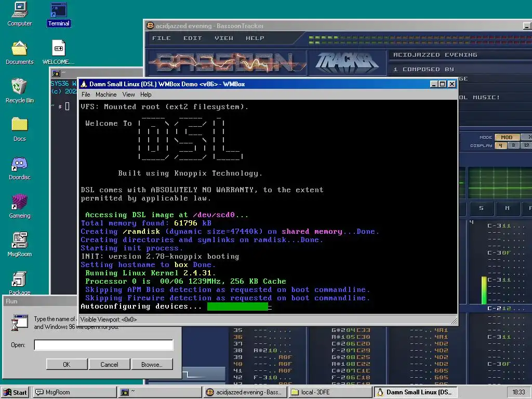This screenshot has height=399, width=532.
Task: Click OK in the Run dialog
Action: pos(66,364)
